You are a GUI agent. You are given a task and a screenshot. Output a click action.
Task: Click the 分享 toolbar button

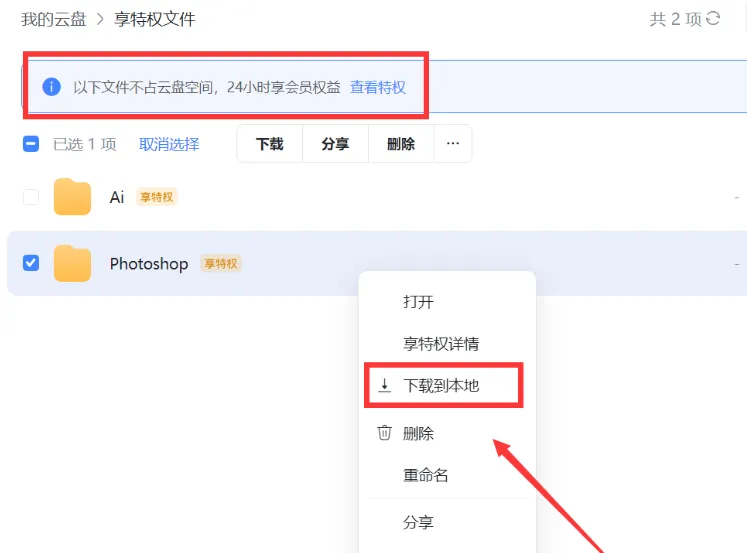[335, 143]
